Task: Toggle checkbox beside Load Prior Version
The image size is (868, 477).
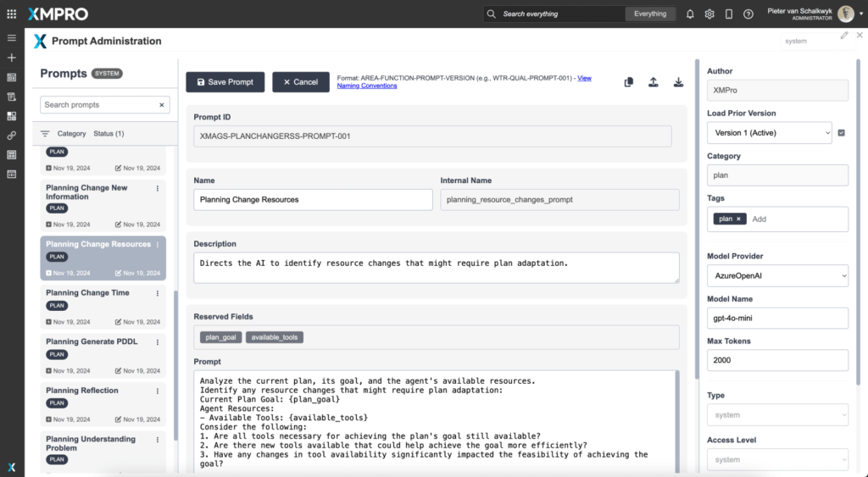Action: pos(841,132)
